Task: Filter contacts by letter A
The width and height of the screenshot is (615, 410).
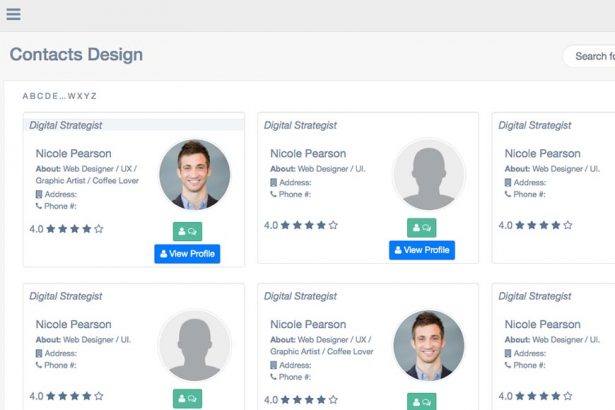Action: [25, 96]
